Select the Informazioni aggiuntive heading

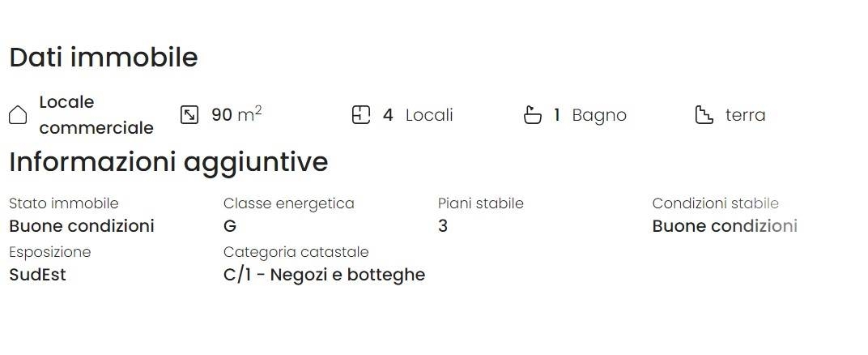(169, 163)
